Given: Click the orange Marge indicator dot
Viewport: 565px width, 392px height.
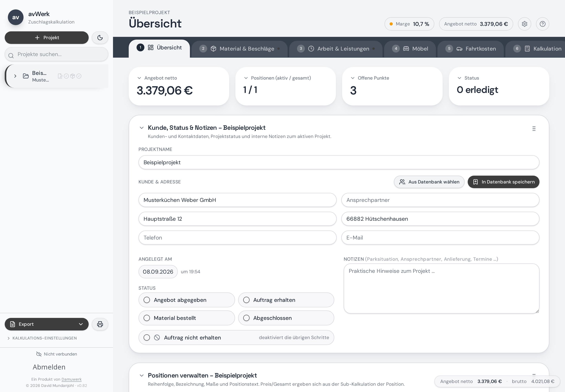Looking at the screenshot, I should 391,24.
